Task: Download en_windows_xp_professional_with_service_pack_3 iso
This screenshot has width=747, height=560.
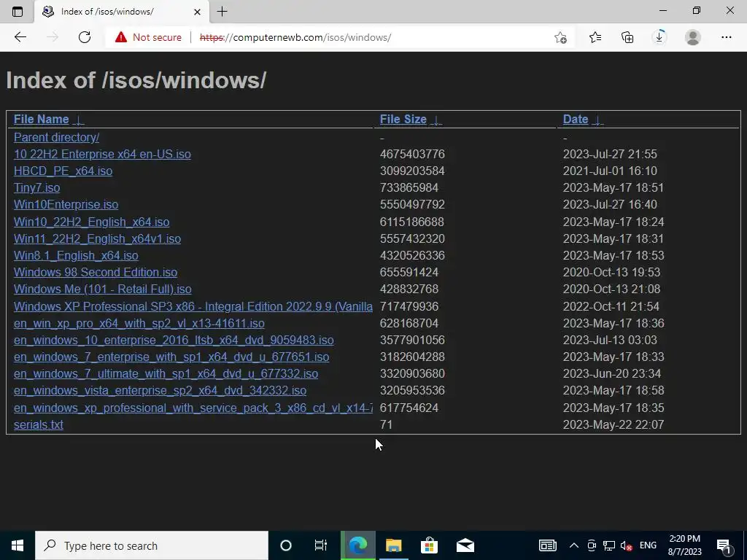Action: pyautogui.click(x=193, y=408)
